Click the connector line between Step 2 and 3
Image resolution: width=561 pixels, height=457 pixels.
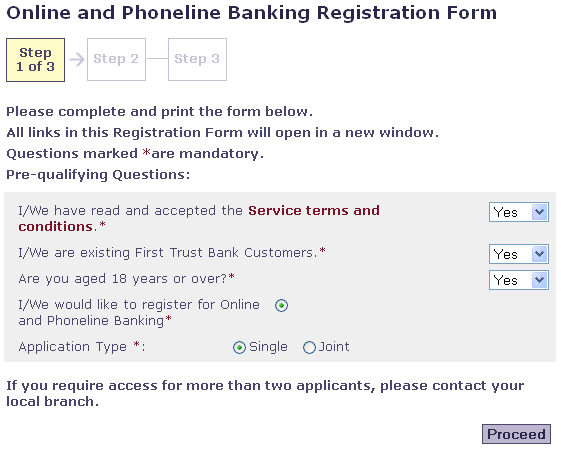tap(157, 58)
